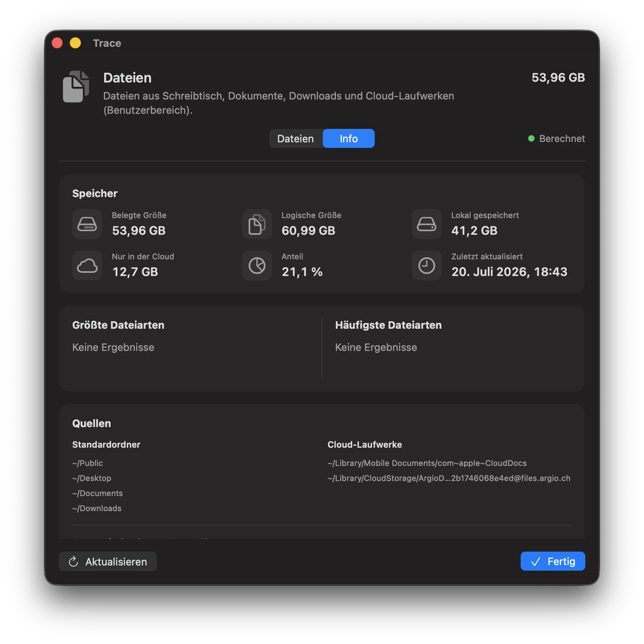Click the files.argio.ch CloudStorage path
644x644 pixels.
coord(449,478)
